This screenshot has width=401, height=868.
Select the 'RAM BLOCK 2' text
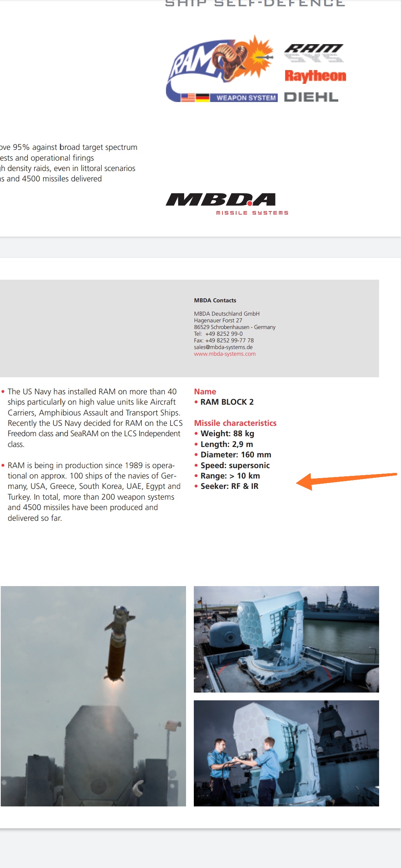[x=227, y=402]
